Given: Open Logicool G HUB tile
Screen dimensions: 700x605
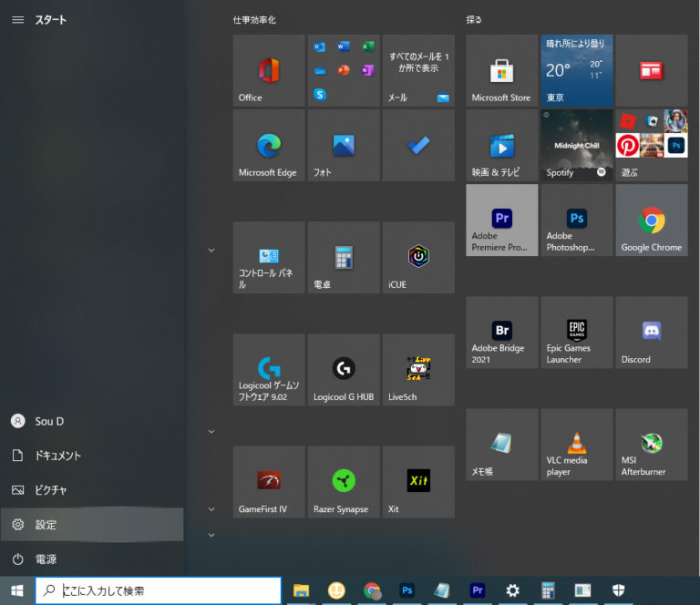Looking at the screenshot, I should coord(344,369).
